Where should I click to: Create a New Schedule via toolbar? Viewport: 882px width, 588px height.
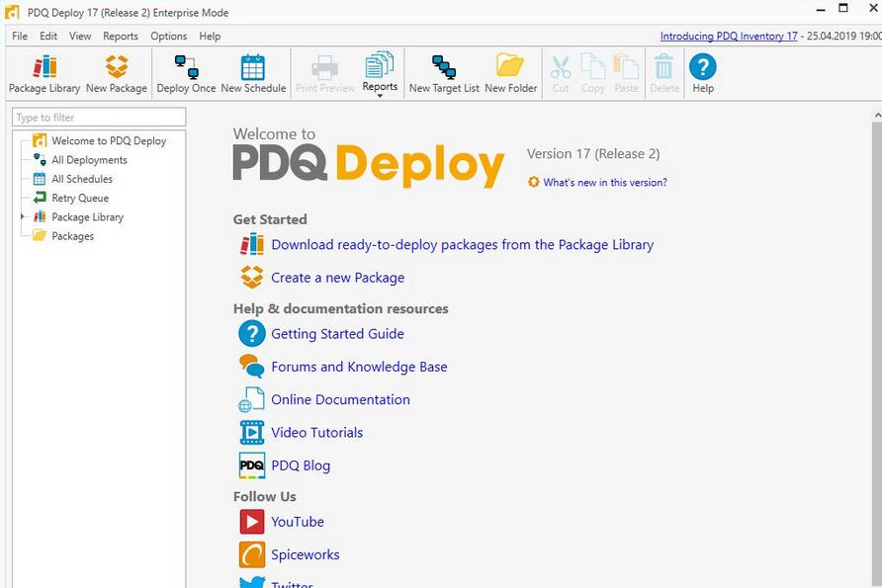click(253, 74)
